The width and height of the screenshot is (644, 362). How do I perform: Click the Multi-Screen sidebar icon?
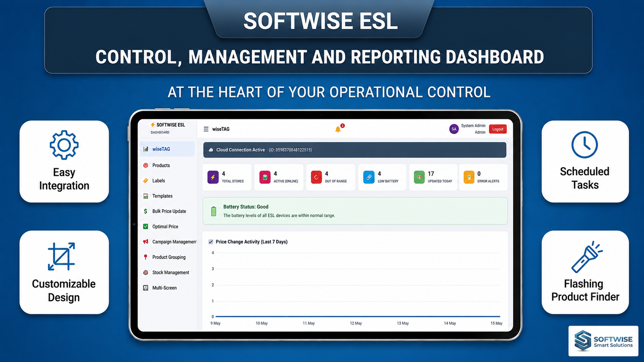146,288
